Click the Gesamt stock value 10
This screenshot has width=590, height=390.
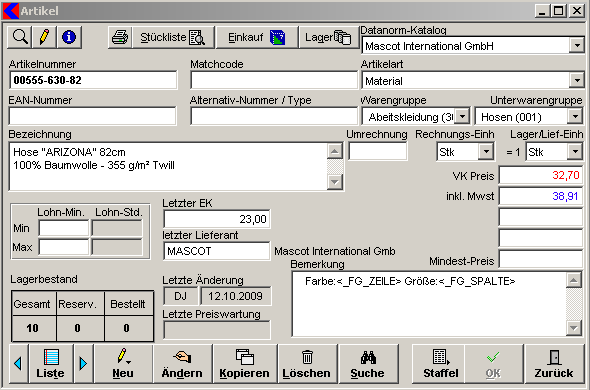pos(33,328)
